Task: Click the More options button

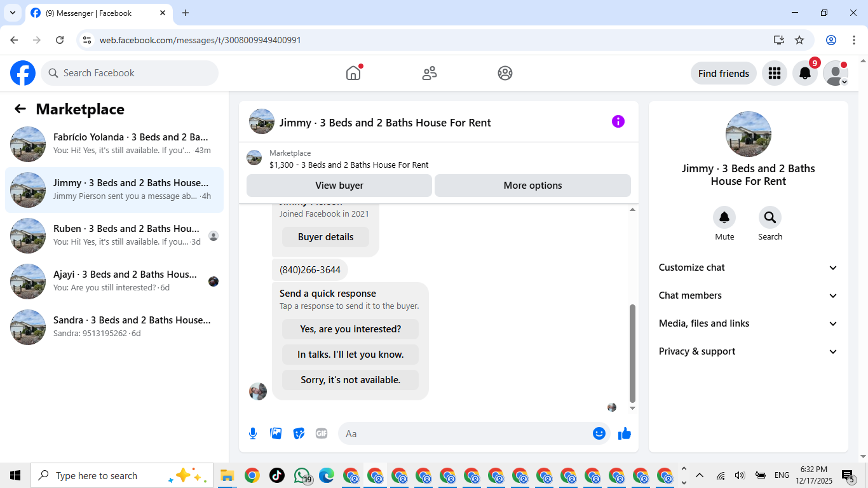Action: [x=532, y=186]
